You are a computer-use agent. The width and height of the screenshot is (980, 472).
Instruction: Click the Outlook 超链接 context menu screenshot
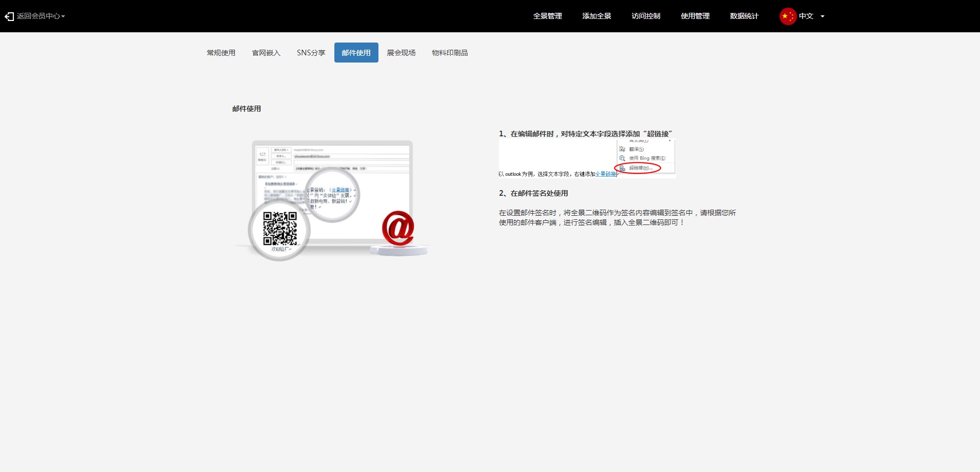587,159
